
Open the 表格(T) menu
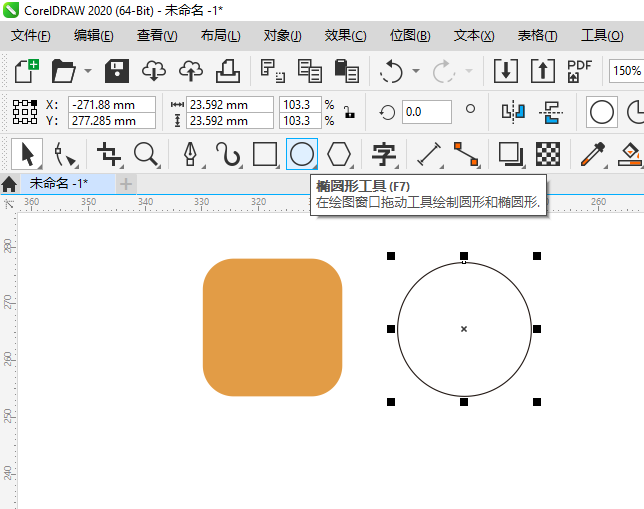537,36
